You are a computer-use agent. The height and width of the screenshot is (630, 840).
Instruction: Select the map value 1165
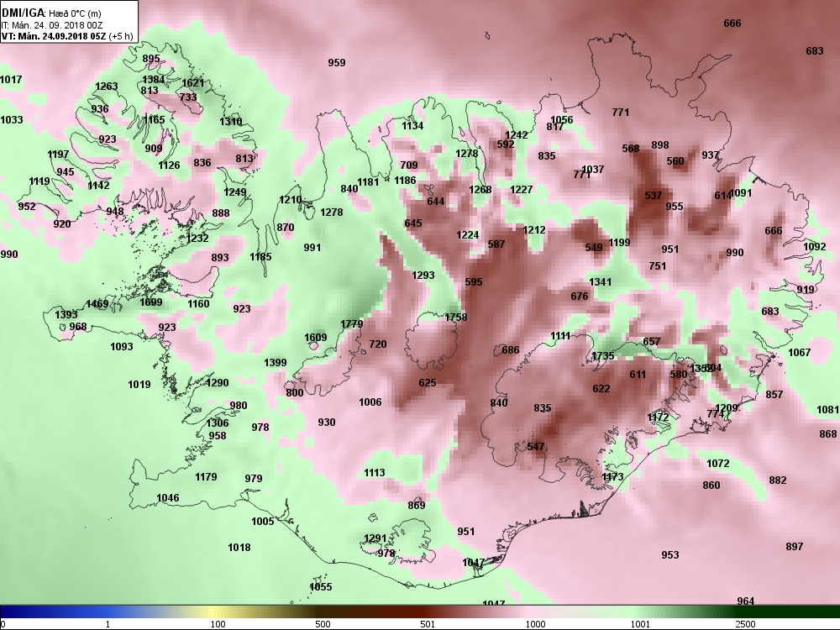pos(154,119)
